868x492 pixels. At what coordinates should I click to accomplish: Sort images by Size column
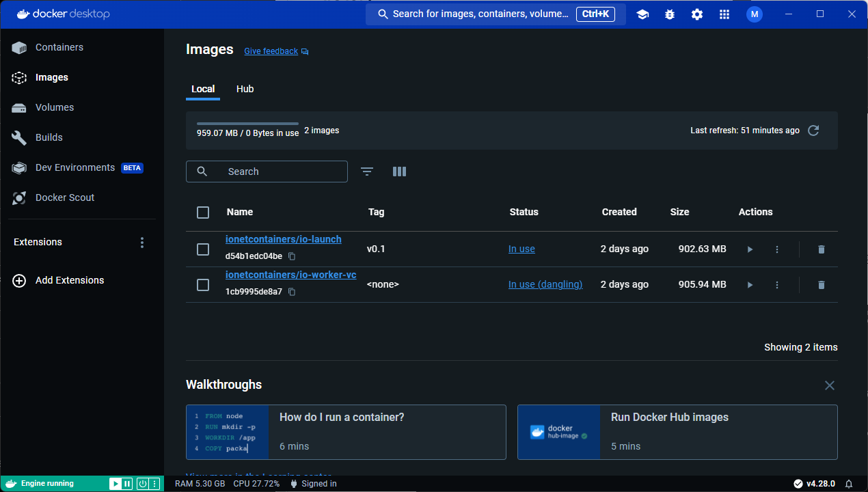[x=679, y=212]
